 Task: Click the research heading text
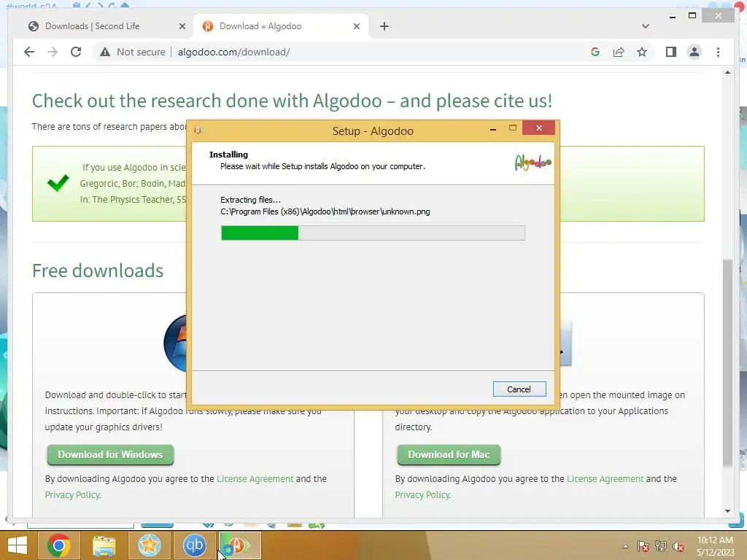292,101
